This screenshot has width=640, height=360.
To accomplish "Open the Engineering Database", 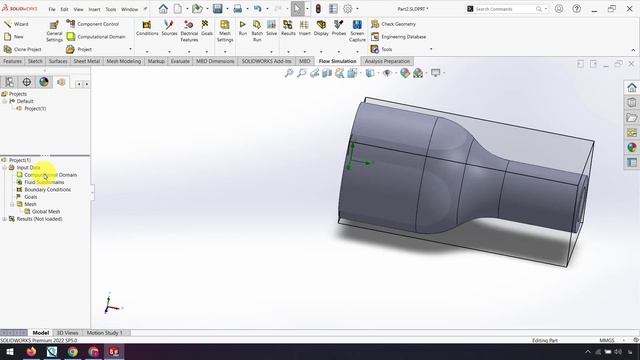I will [x=398, y=37].
